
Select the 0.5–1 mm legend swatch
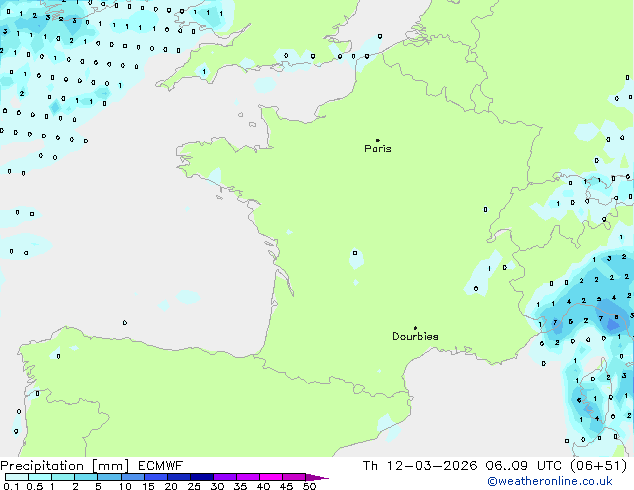pyautogui.click(x=40, y=477)
